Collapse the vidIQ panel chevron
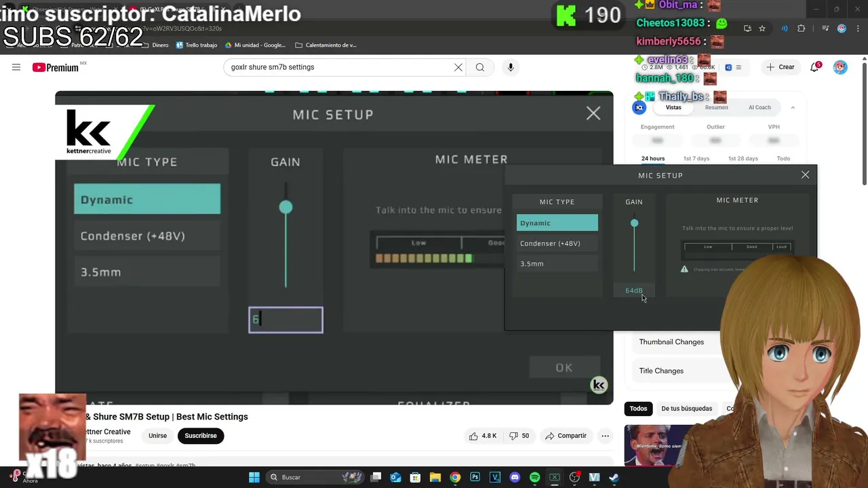Viewport: 868px width, 488px height. [x=793, y=108]
